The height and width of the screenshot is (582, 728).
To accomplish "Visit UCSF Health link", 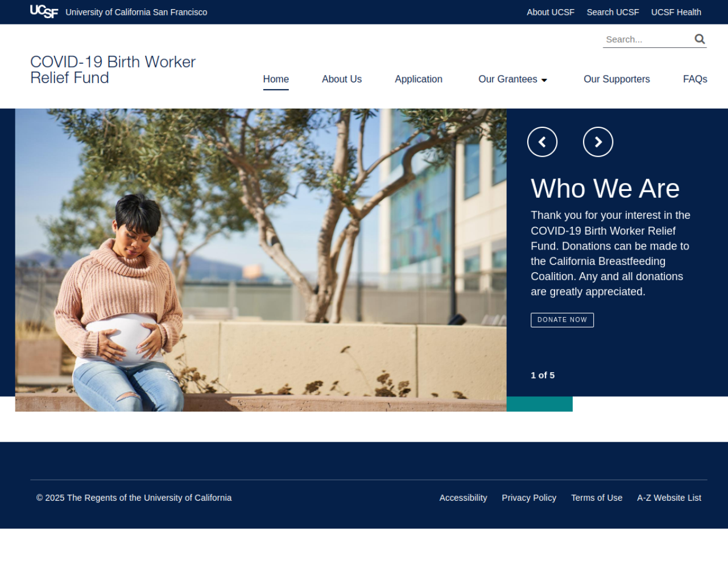I will pyautogui.click(x=676, y=12).
